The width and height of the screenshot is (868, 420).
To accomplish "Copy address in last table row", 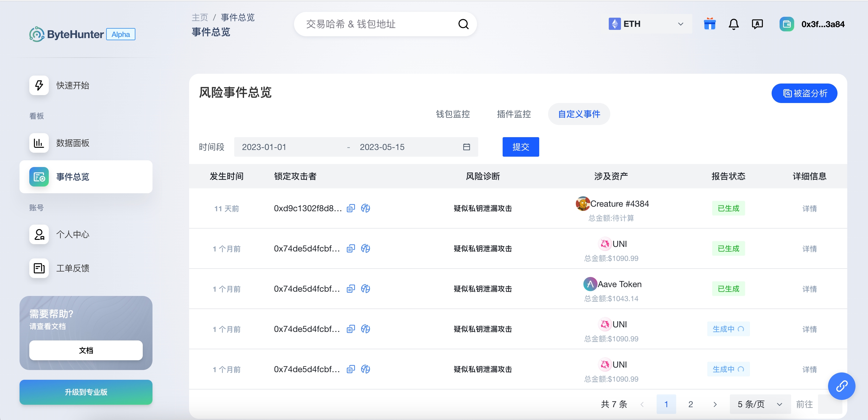I will [x=351, y=369].
